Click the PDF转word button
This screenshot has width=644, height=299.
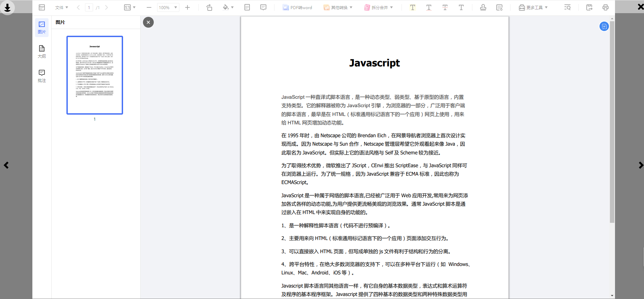(297, 7)
